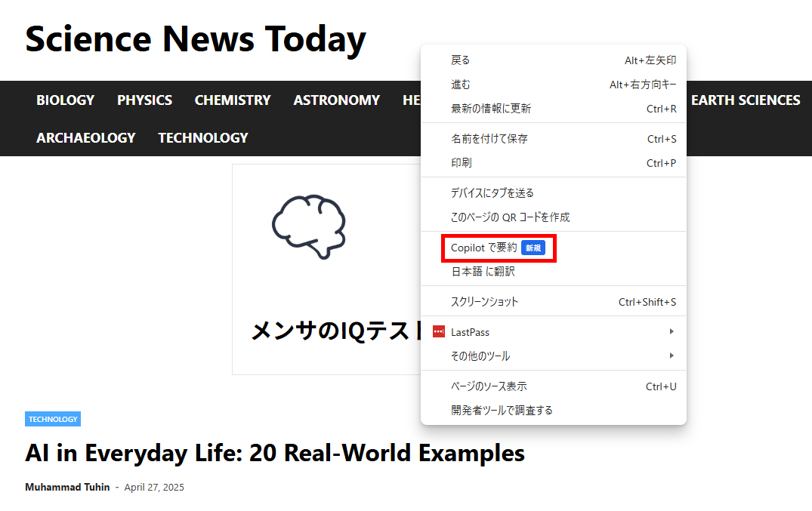Select 戻る in the context menu
The width and height of the screenshot is (812, 511).
pyautogui.click(x=554, y=60)
